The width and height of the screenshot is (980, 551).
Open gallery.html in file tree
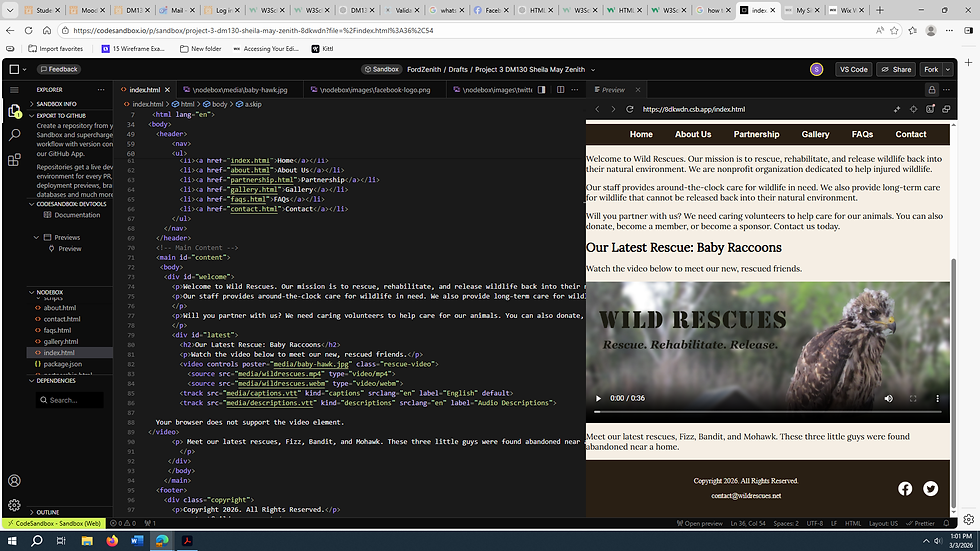pyautogui.click(x=61, y=342)
